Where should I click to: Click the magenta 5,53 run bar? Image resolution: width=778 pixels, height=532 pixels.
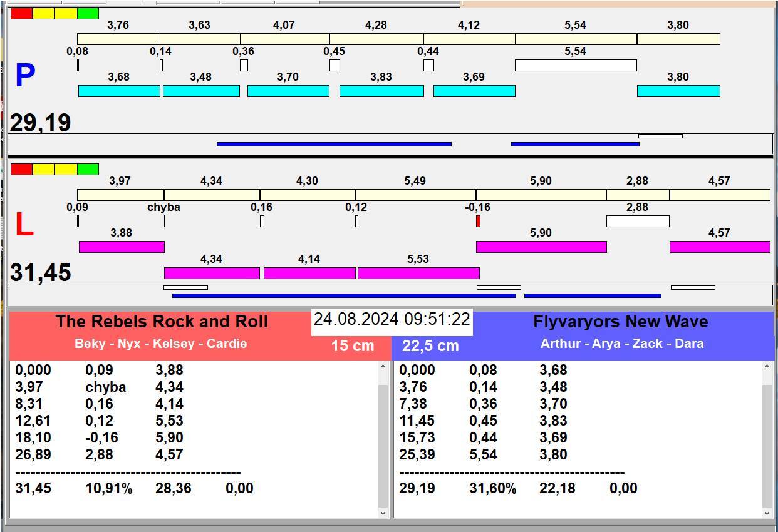pos(418,273)
